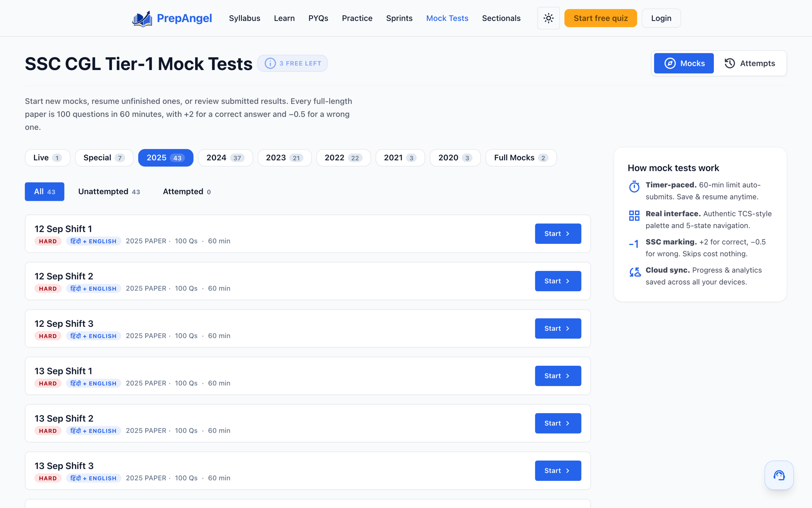The height and width of the screenshot is (508, 812).
Task: Open the support headset chat icon
Action: tap(779, 475)
